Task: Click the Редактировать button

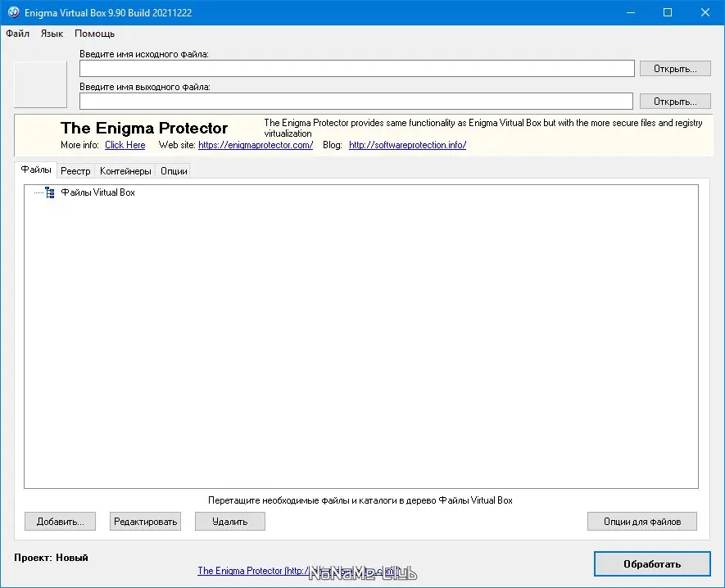Action: click(145, 522)
